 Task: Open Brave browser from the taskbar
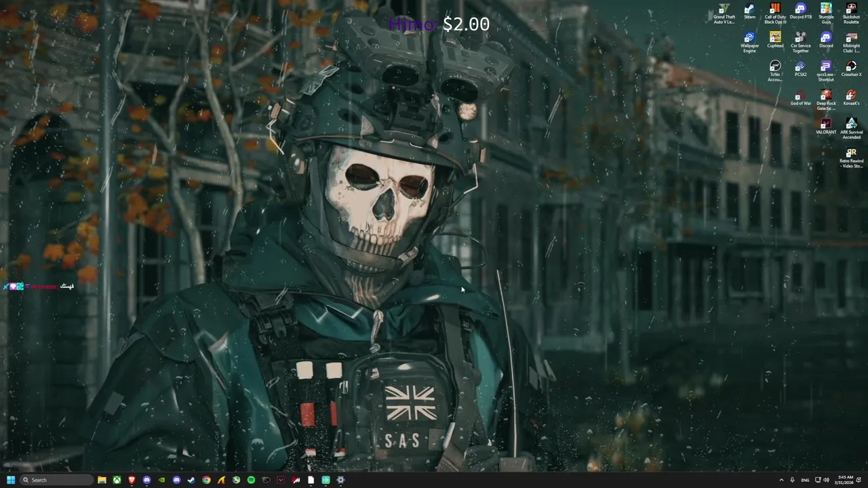[x=132, y=480]
